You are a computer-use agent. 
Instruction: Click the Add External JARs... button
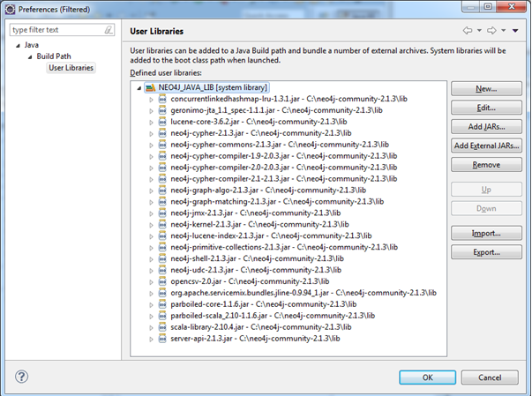pyautogui.click(x=486, y=146)
